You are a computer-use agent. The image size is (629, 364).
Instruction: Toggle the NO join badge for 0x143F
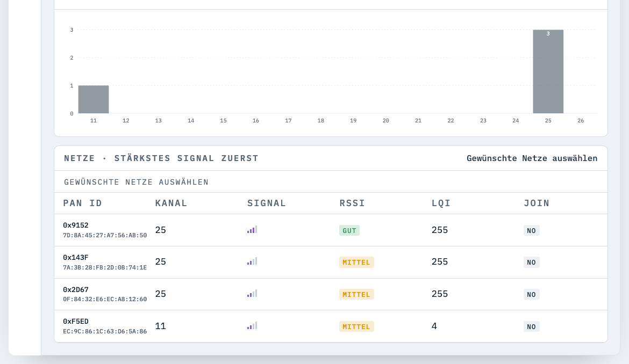[531, 263]
